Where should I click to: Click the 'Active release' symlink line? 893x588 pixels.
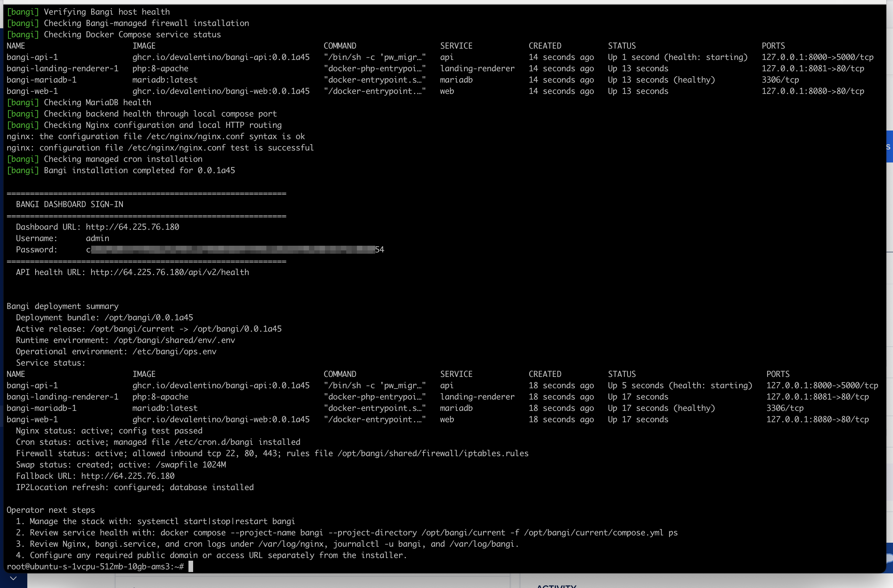click(x=149, y=329)
